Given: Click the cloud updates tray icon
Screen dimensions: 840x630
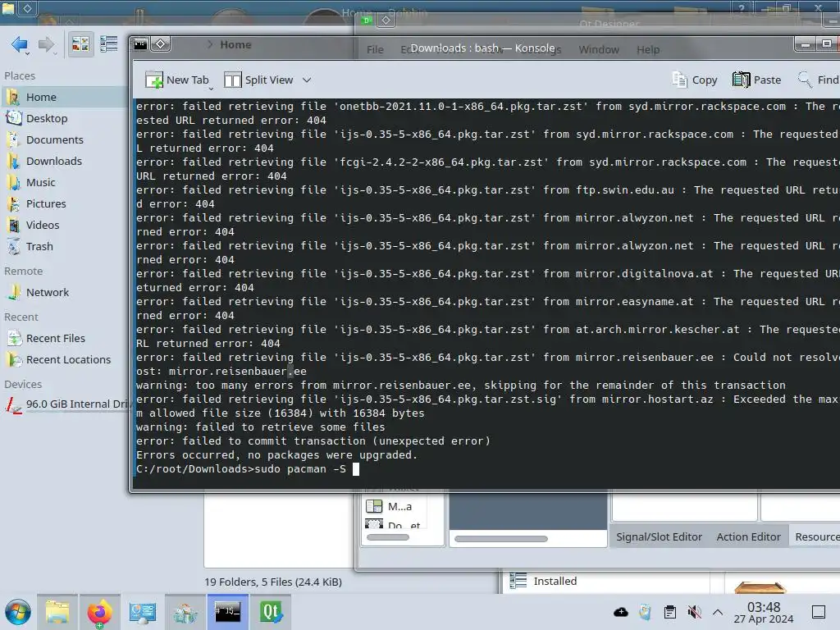Looking at the screenshot, I should point(620,612).
